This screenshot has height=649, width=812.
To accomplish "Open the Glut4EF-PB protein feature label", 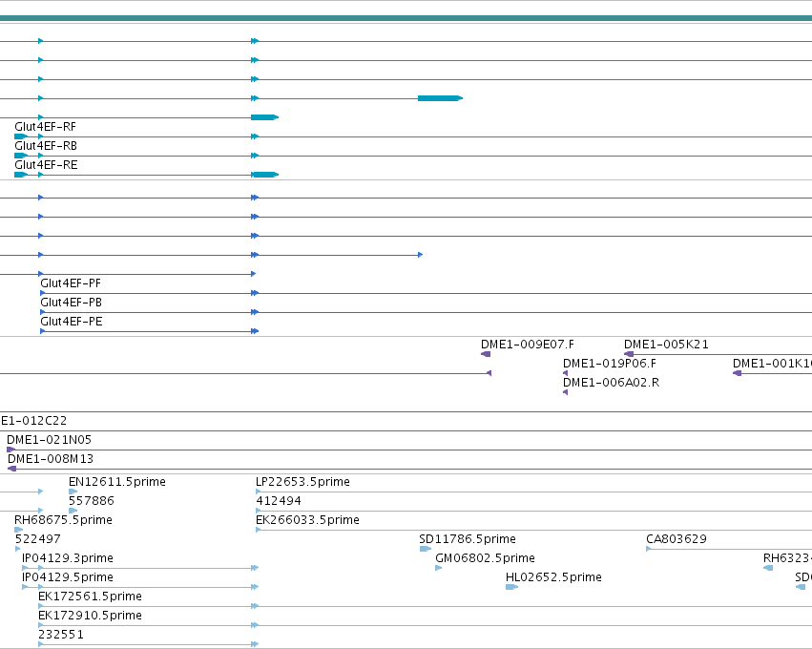I will pyautogui.click(x=72, y=303).
